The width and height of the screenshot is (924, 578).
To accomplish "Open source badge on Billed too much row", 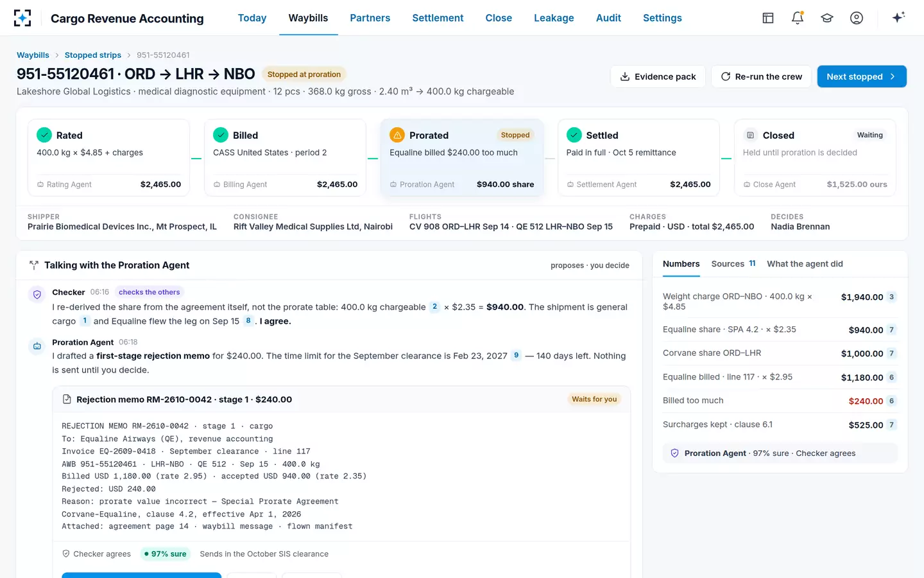I will click(x=891, y=401).
